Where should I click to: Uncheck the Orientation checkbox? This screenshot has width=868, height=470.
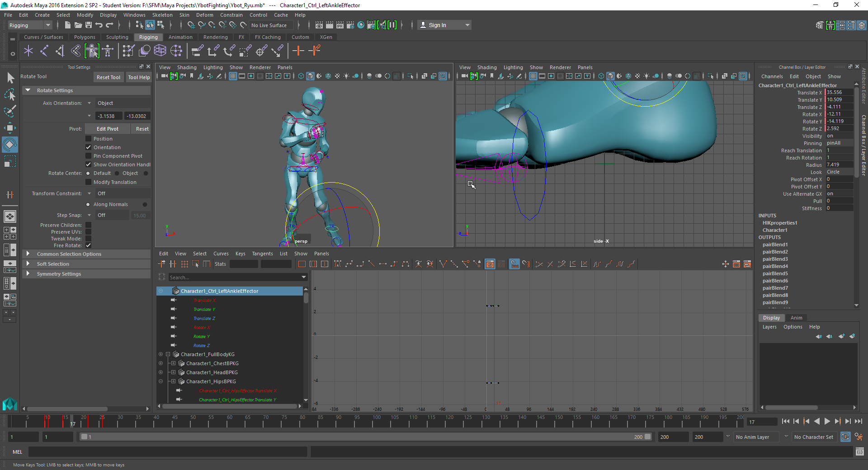pos(89,147)
